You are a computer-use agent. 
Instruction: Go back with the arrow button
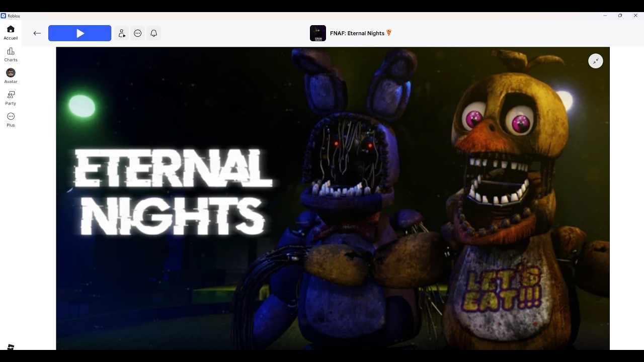pos(37,33)
